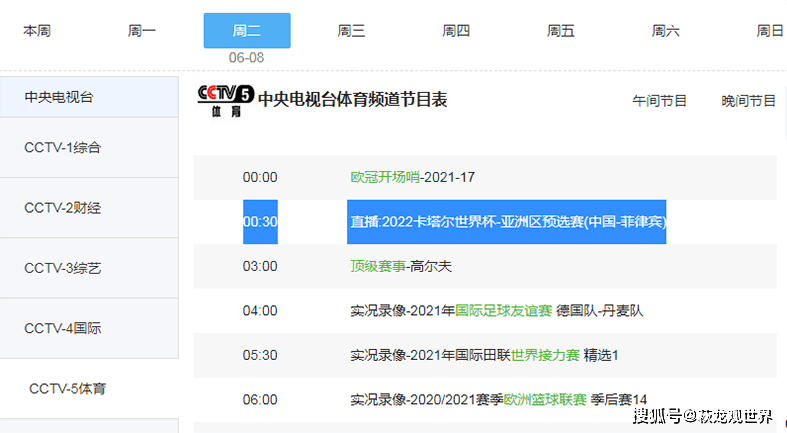787x433 pixels.
Task: Open 国际足球友谊赛 link at 04:00
Action: 504,310
